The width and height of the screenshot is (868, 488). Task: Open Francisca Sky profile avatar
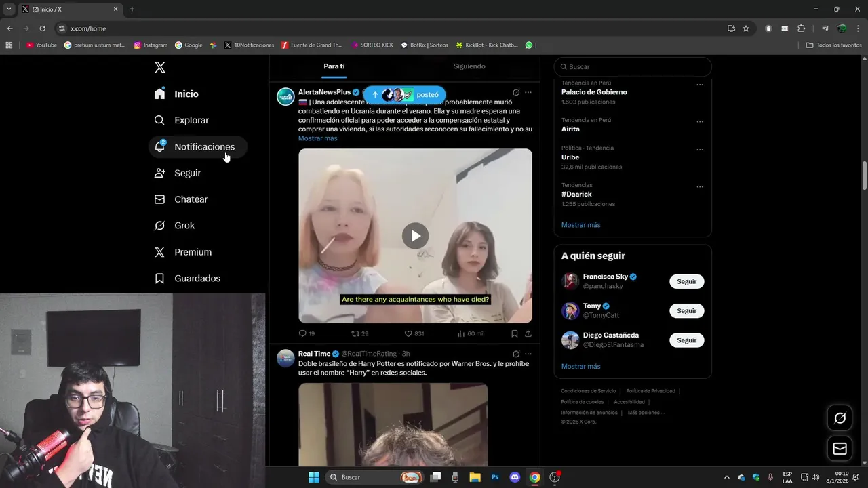click(570, 281)
